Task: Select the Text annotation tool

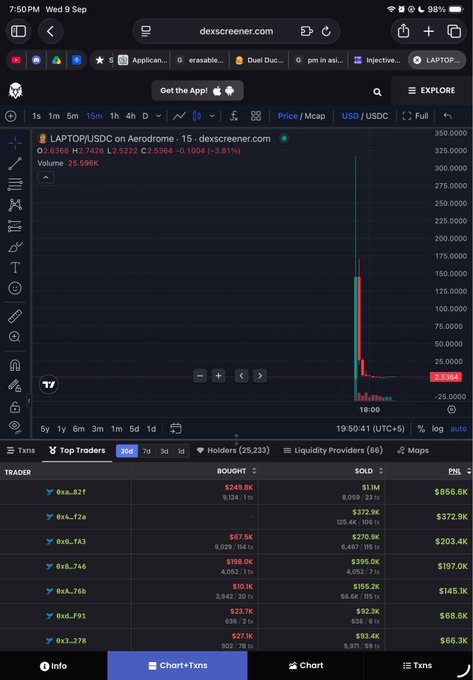Action: tap(15, 268)
